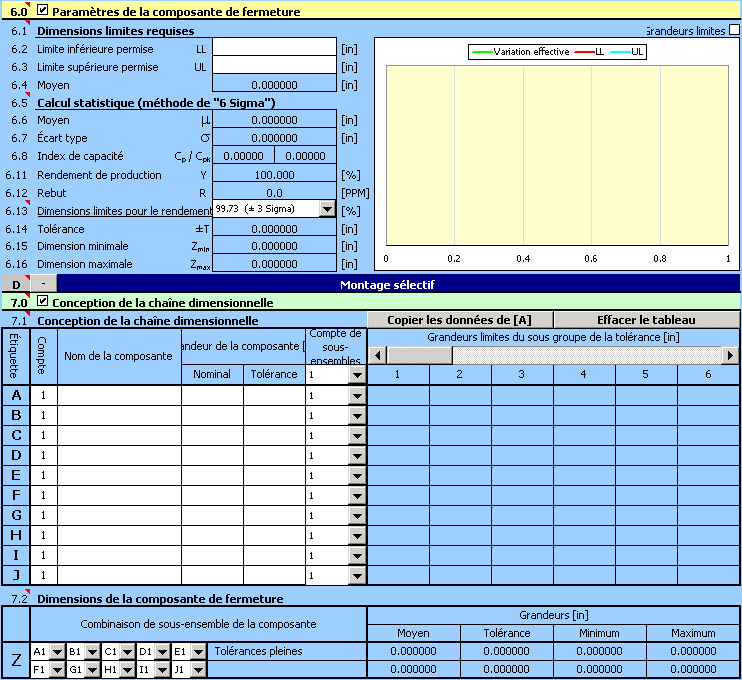The width and height of the screenshot is (742, 680).
Task: Click row J Tolérance value cell
Action: 274,575
